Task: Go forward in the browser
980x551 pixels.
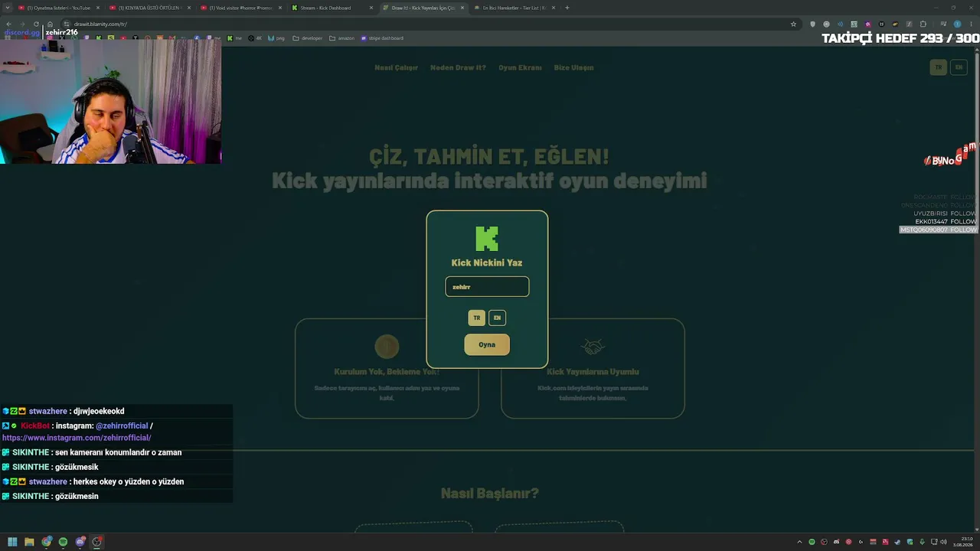Action: coord(22,24)
